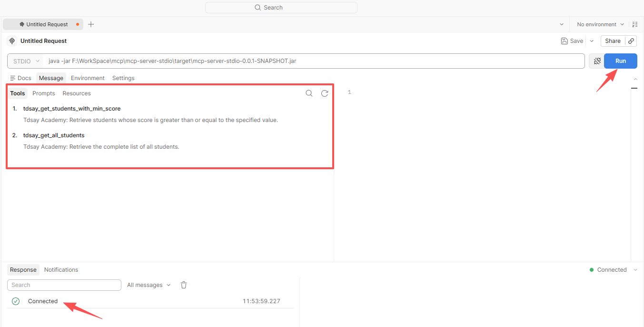Click the Share button

[x=613, y=41]
